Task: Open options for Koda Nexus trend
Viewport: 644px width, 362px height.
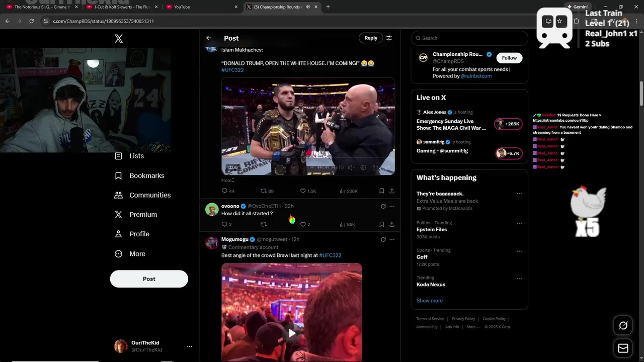Action: tap(519, 278)
